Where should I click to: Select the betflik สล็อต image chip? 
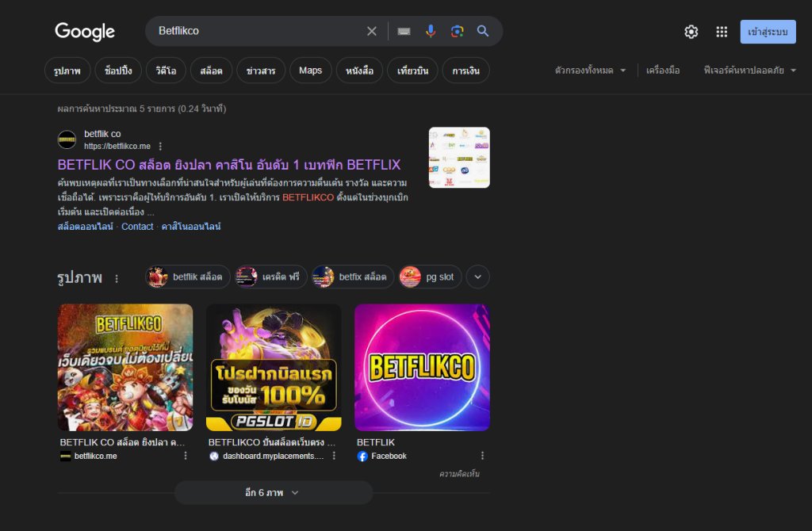tap(187, 277)
